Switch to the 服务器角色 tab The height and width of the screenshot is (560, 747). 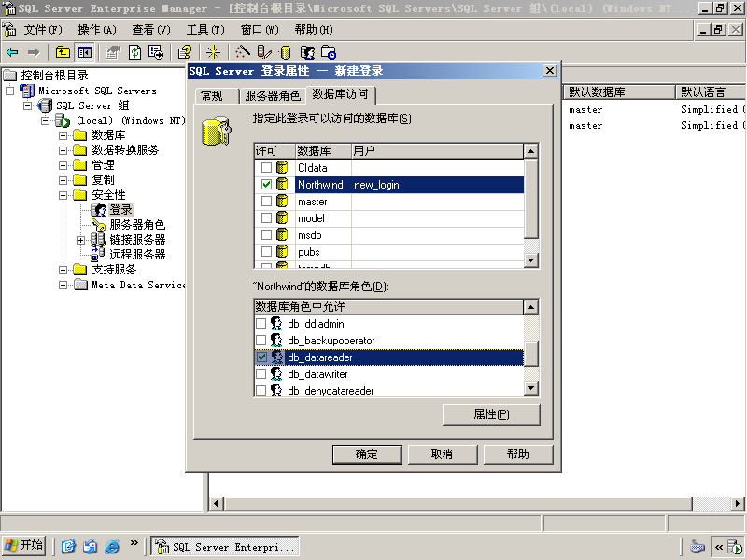pos(273,96)
